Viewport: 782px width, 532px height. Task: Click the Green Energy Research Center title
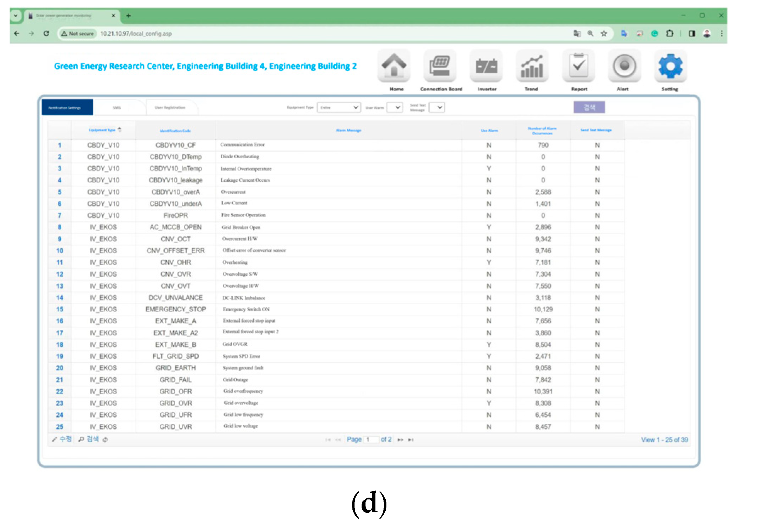(x=205, y=66)
